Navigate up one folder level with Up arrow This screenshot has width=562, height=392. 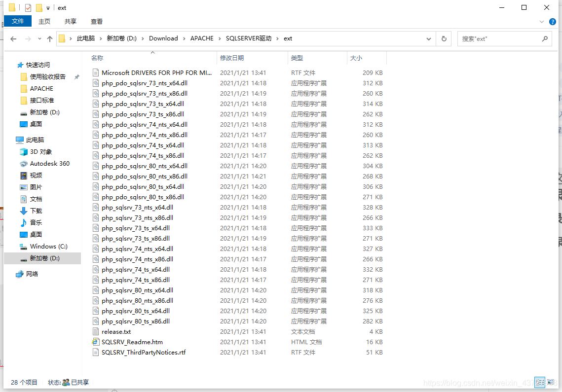(x=49, y=38)
